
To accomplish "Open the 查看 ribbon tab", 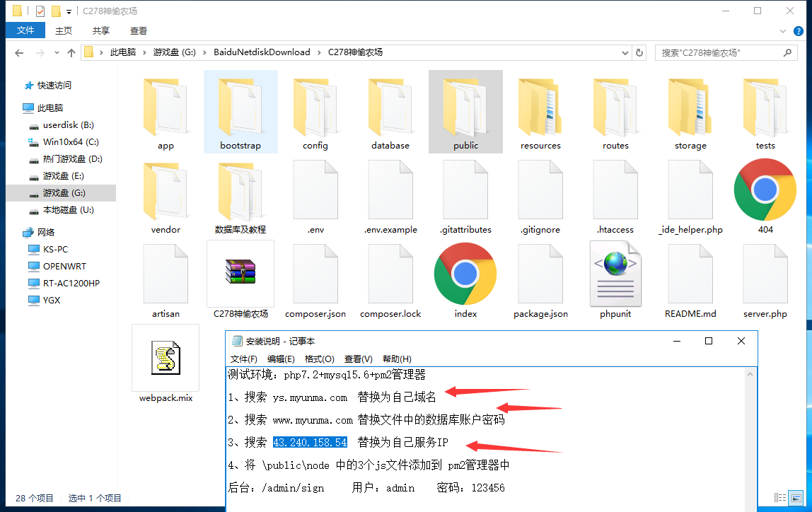I will [139, 31].
